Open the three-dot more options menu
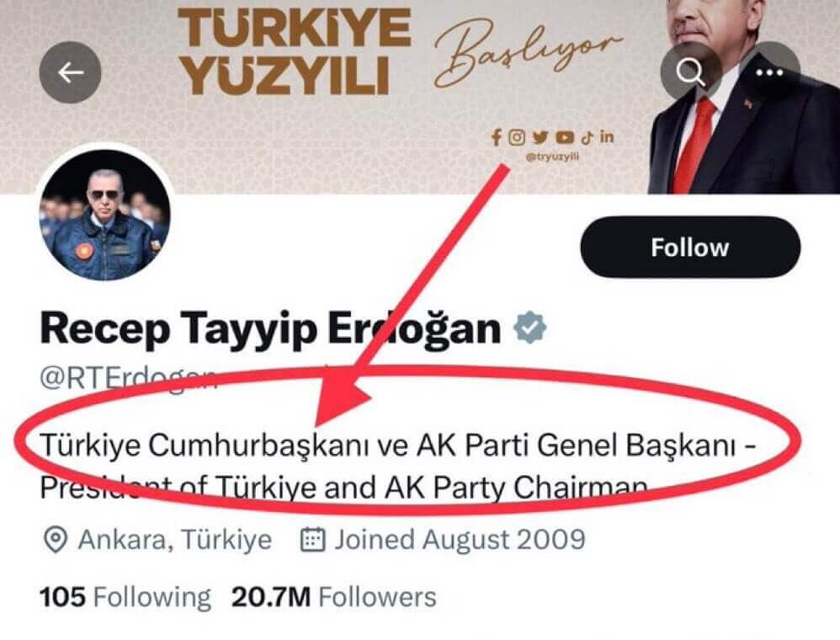The width and height of the screenshot is (840, 640). pyautogui.click(x=770, y=72)
